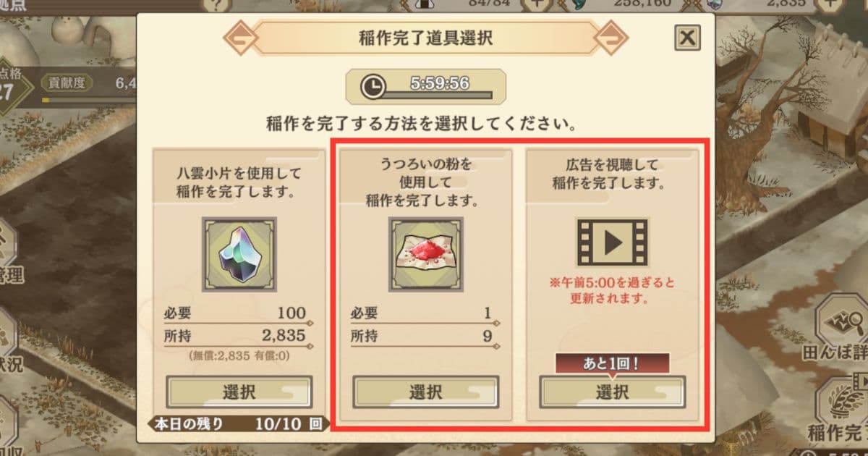Select the watch-advertisement option button
Image resolution: width=868 pixels, height=456 pixels.
point(612,392)
